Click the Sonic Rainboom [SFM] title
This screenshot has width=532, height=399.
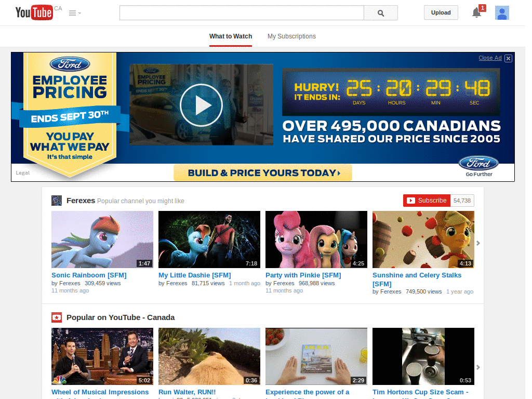coord(89,275)
